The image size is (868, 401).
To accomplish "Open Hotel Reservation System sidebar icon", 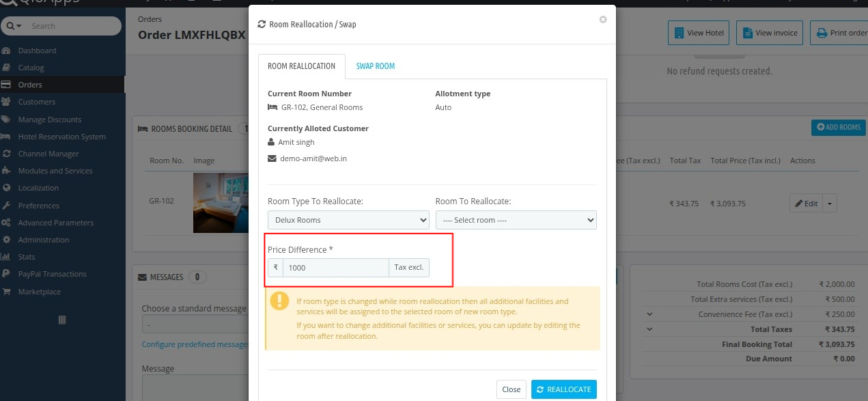I will 6,137.
